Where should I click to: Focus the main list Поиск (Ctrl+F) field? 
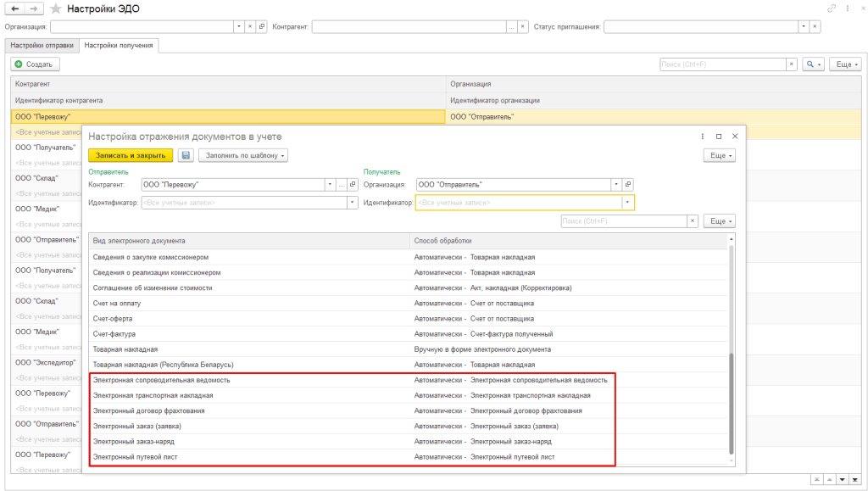pos(723,64)
